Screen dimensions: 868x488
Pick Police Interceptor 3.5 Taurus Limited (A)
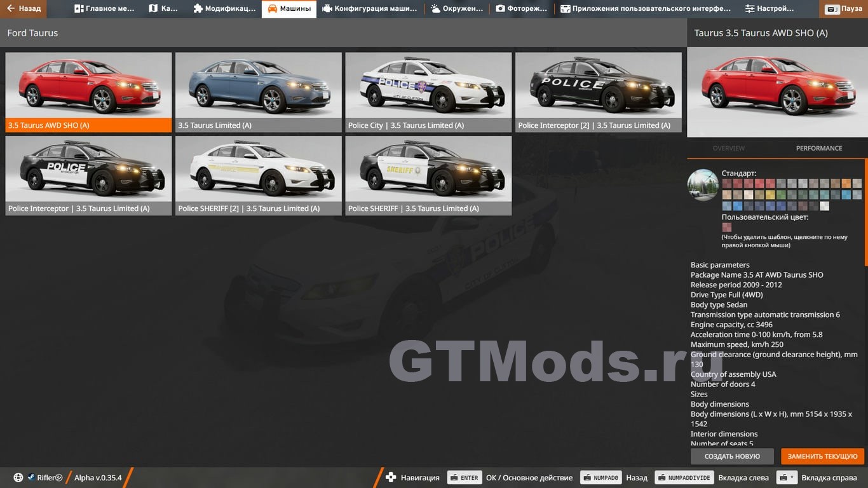point(88,175)
